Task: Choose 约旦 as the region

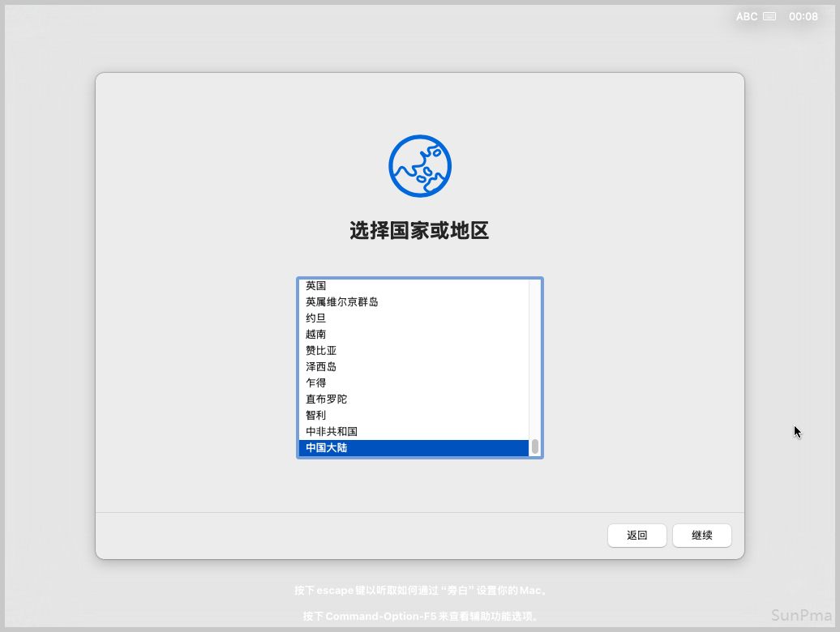Action: coord(316,318)
